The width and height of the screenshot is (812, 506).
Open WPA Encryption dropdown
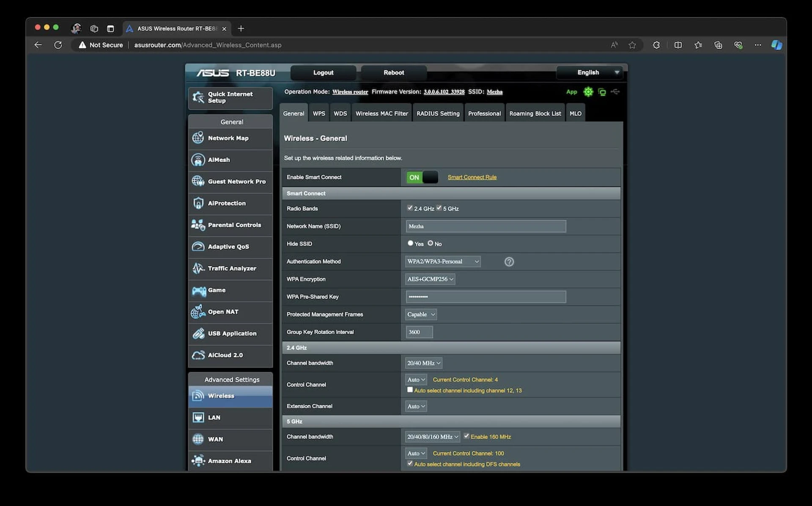pos(430,279)
